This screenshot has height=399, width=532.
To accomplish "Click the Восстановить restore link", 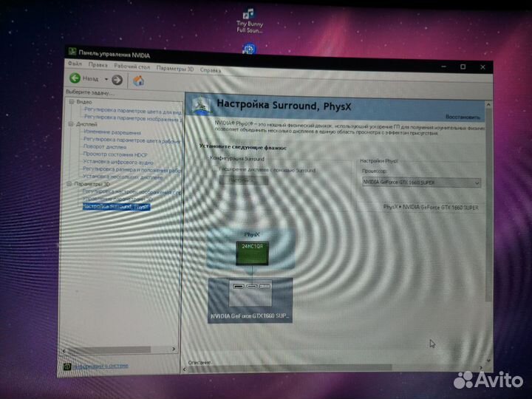I will pos(463,117).
